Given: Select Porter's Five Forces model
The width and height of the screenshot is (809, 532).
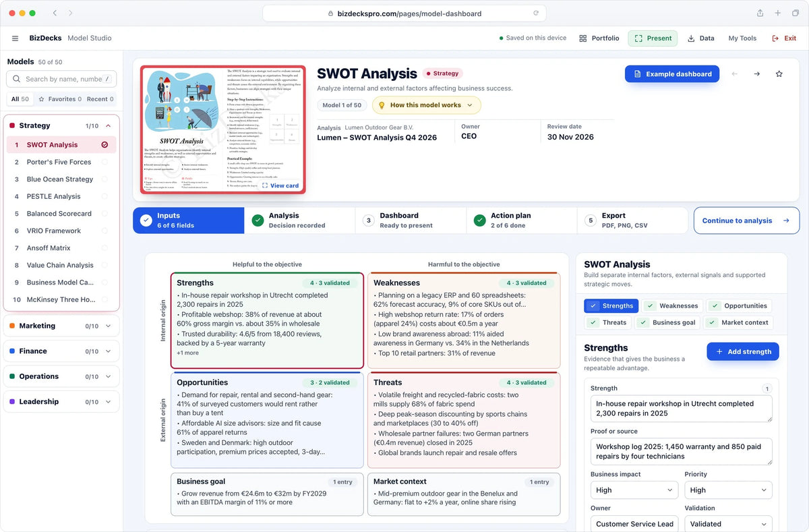Looking at the screenshot, I should [61, 162].
